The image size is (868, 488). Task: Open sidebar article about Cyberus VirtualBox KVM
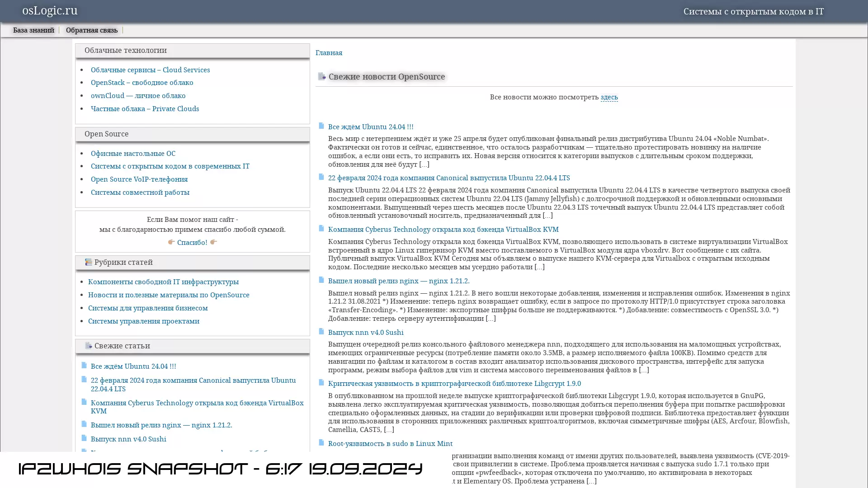(197, 407)
